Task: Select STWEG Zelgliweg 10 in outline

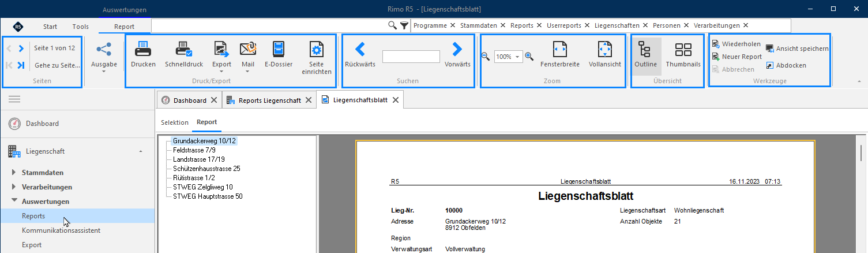Action: coord(203,187)
